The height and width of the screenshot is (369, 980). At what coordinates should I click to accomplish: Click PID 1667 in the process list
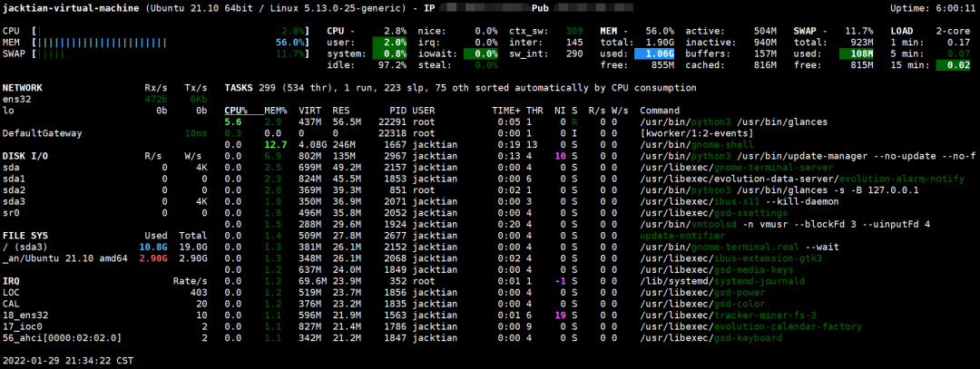point(393,145)
